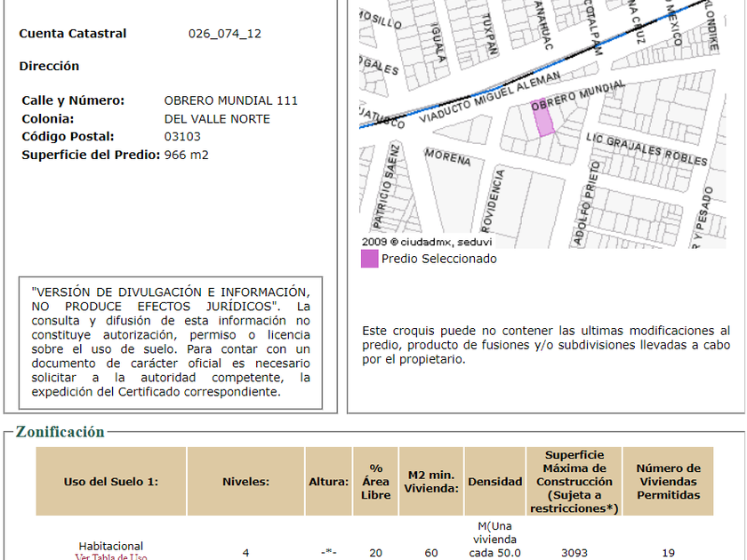
Task: Click the 'Este croquis puede no contener' note
Action: 546,345
